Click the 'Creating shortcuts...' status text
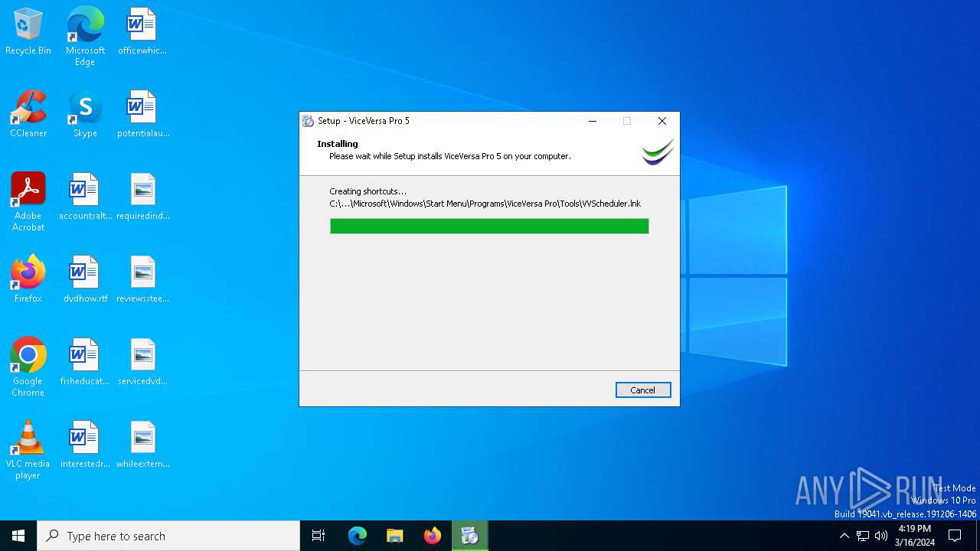Viewport: 980px width, 551px height. [368, 191]
